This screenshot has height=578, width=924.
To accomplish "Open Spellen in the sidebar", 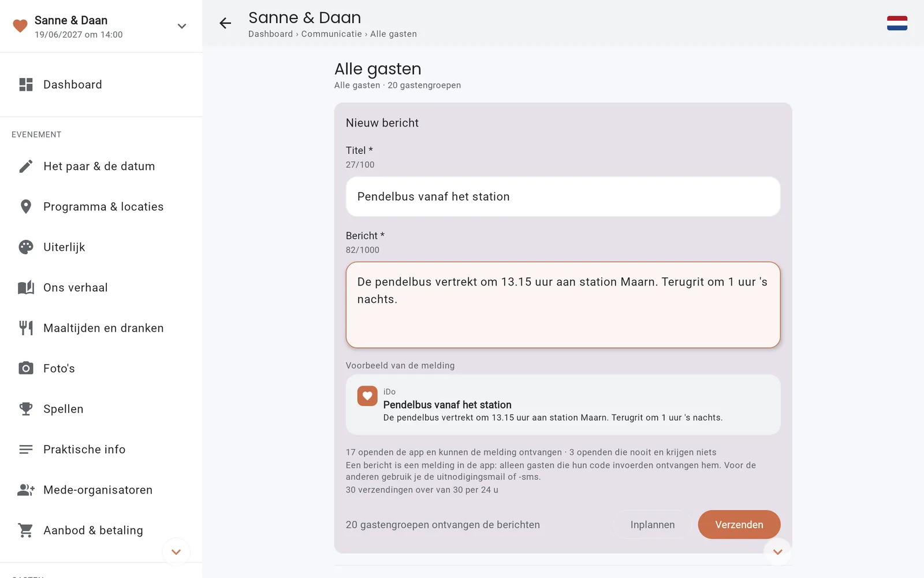I will coord(101,409).
